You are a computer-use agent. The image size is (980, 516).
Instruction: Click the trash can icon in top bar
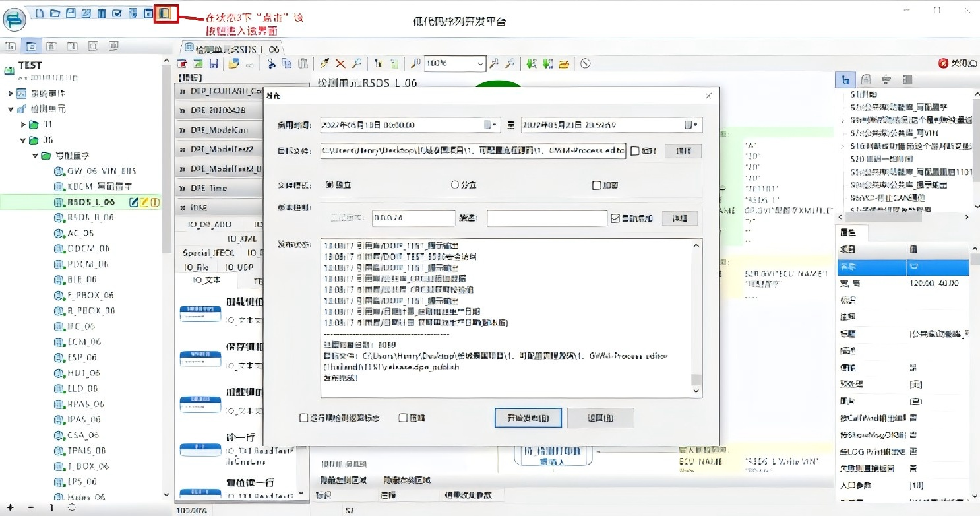tap(102, 13)
